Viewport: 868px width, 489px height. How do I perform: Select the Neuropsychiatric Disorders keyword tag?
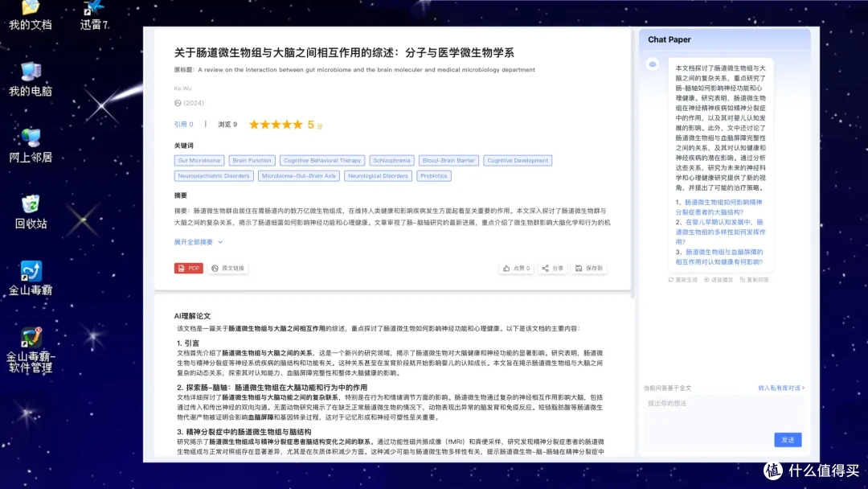coord(214,176)
